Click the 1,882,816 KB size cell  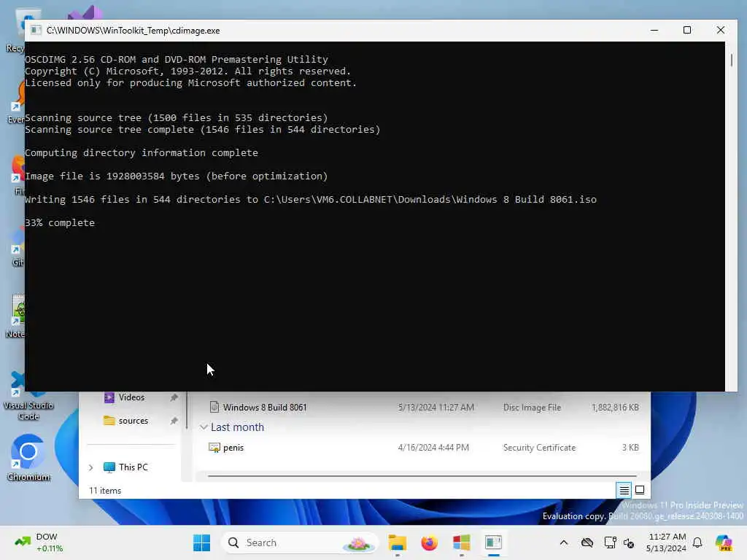615,408
